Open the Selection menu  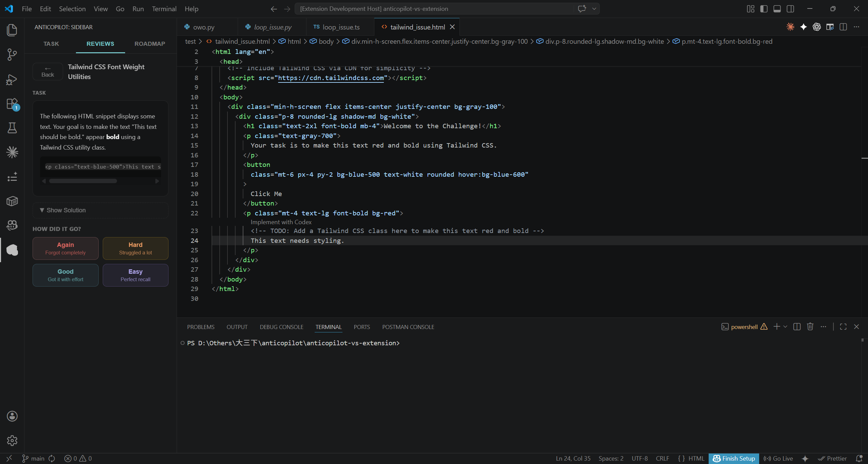[x=72, y=9]
